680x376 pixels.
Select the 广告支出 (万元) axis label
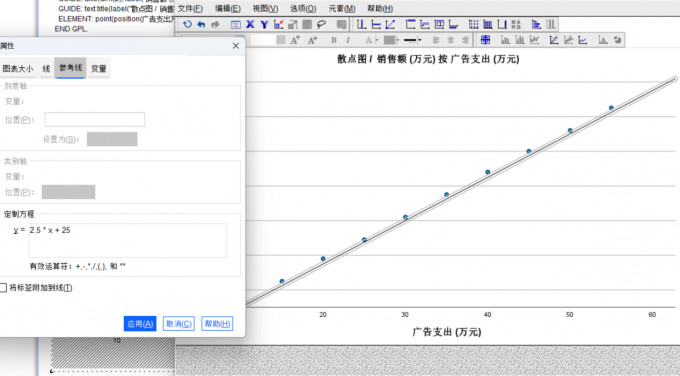[x=447, y=332]
